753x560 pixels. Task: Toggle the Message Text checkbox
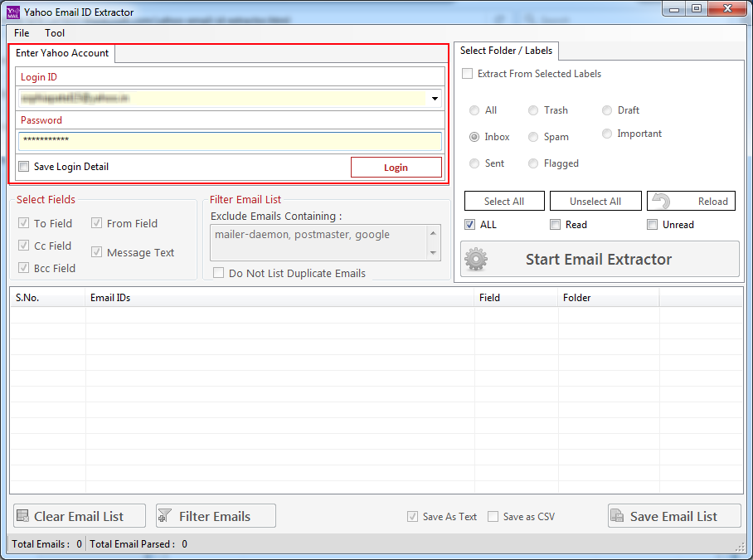[x=96, y=252]
